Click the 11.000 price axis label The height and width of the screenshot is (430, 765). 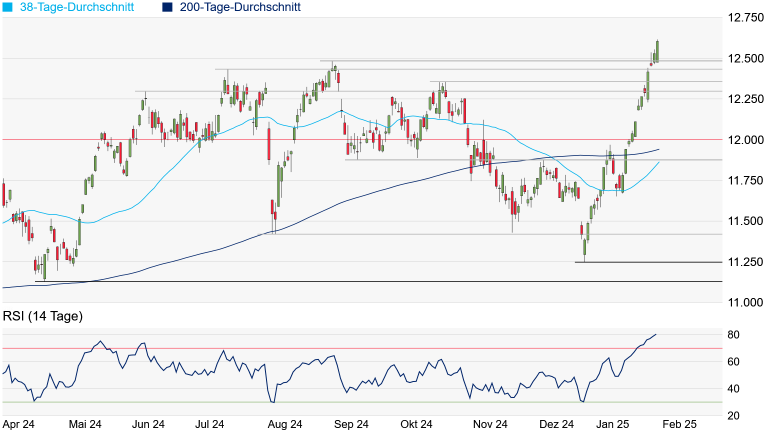point(746,302)
